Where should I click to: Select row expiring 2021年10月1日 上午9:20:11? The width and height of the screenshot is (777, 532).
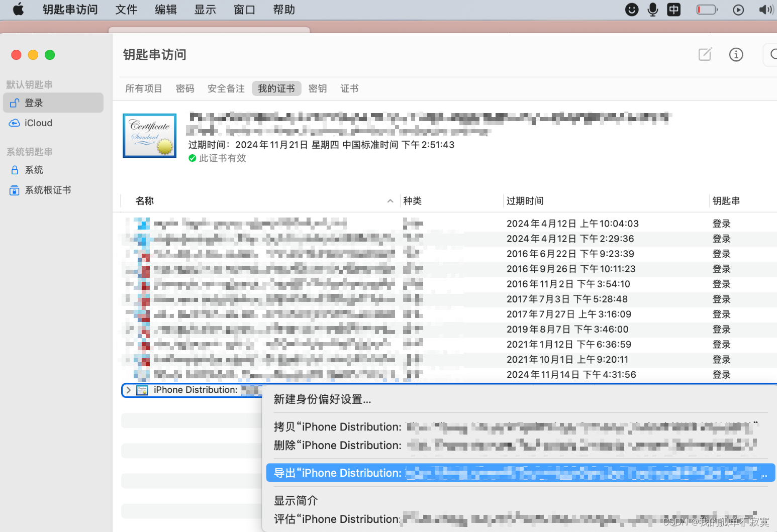click(448, 359)
